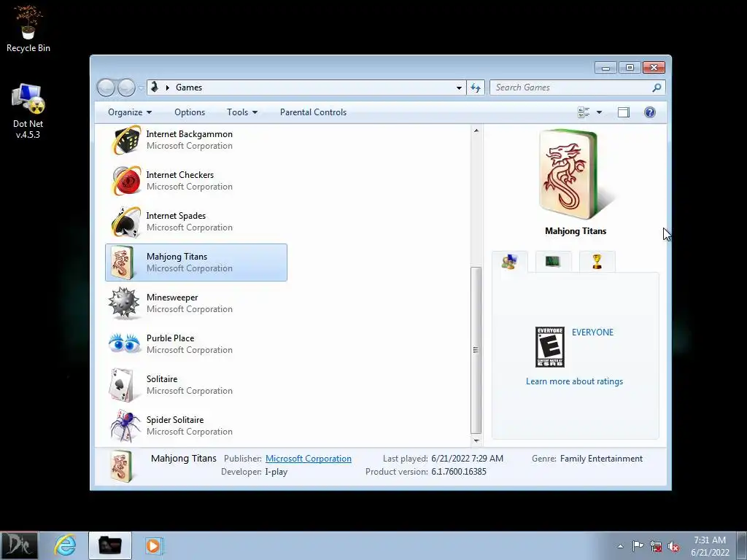Click the EVERYONE rating link

click(x=592, y=332)
